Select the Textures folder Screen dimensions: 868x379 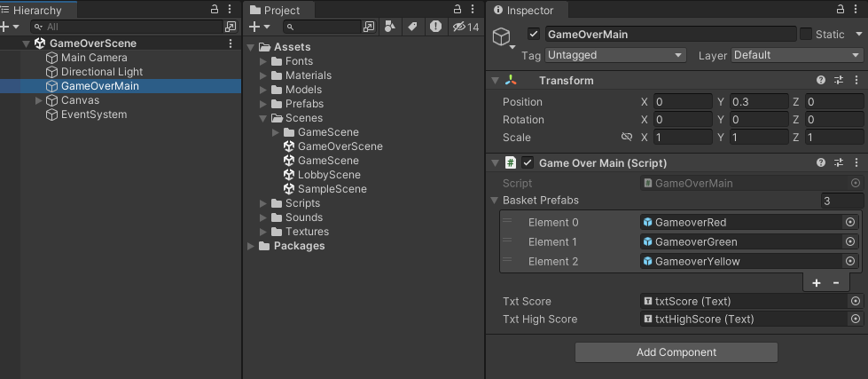coord(307,232)
